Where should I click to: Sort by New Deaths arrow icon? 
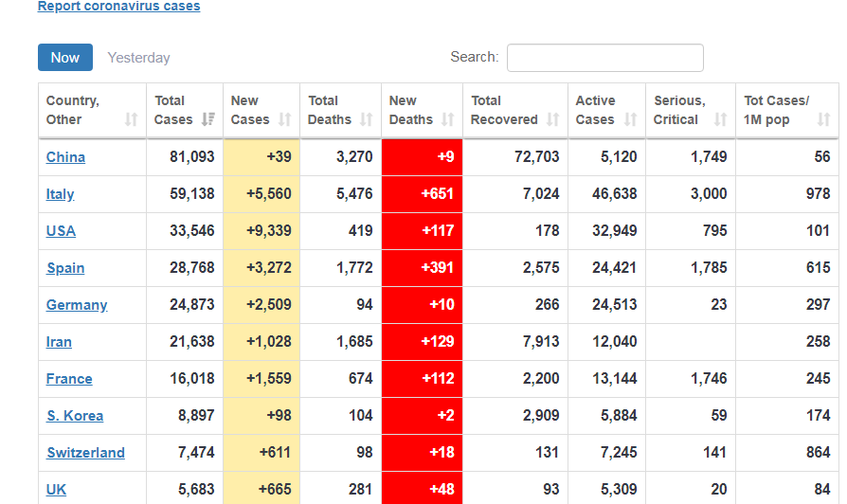pyautogui.click(x=447, y=119)
